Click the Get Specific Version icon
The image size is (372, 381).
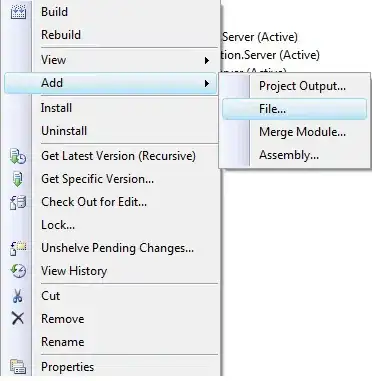(18, 179)
